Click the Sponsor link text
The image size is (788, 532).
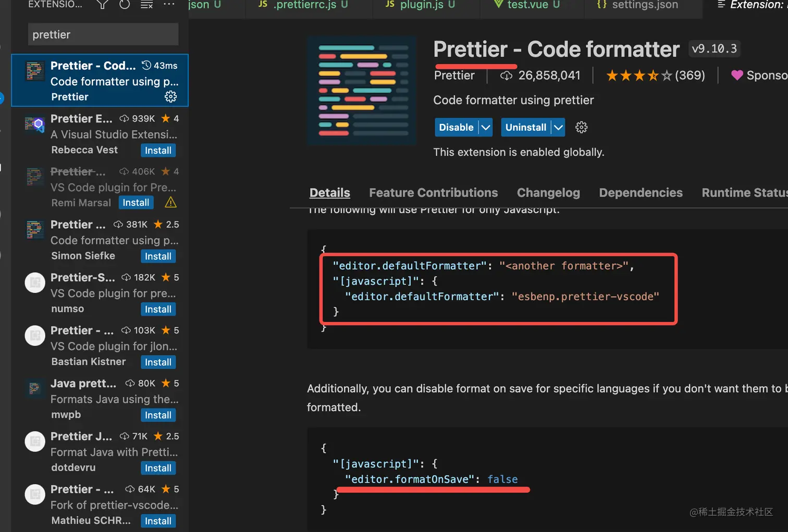coord(767,76)
